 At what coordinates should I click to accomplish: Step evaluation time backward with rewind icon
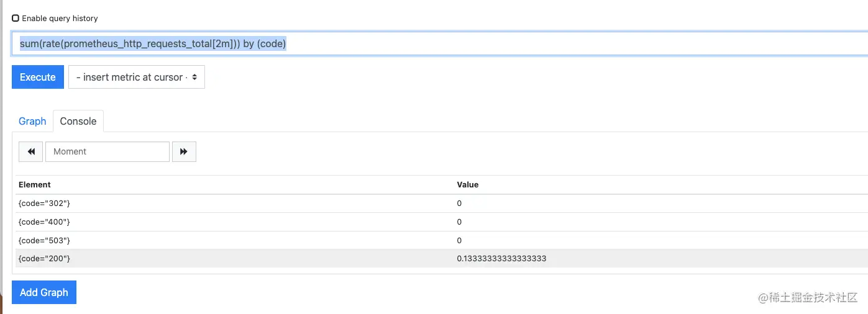click(x=31, y=151)
